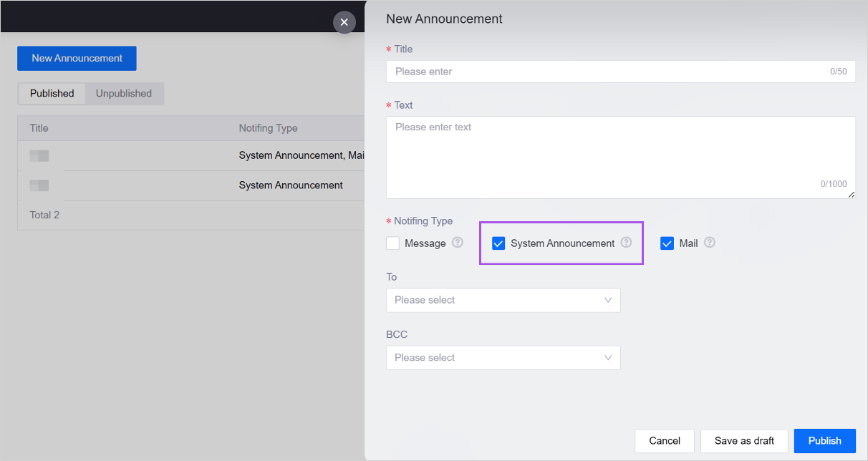Switch to the Published tab
The image size is (868, 461).
click(x=52, y=93)
